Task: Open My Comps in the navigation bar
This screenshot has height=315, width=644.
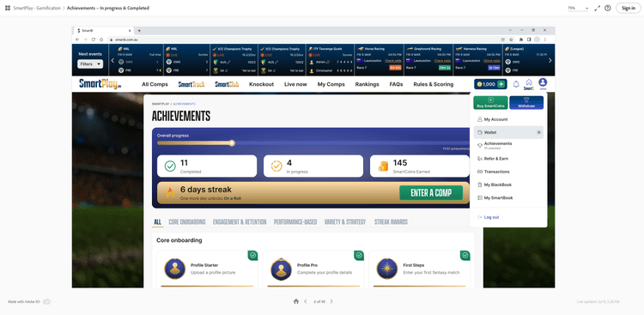Action: pos(331,84)
